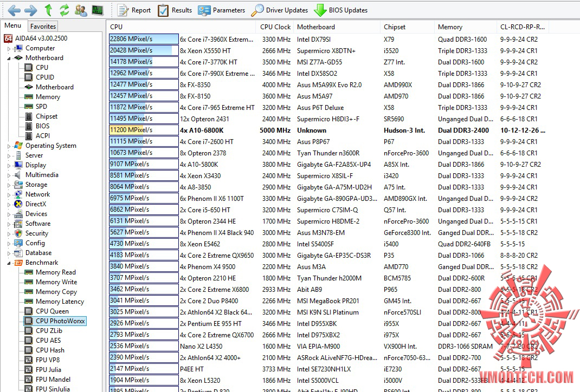Select the Database category
Viewport: 580px width, 392px height.
pyautogui.click(x=38, y=253)
